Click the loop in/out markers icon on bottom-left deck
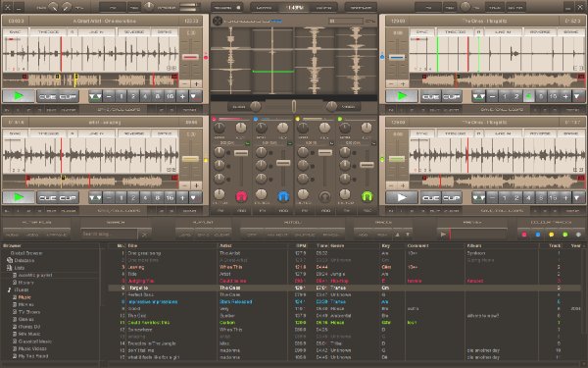Image resolution: width=588 pixels, height=368 pixels. click(x=95, y=197)
